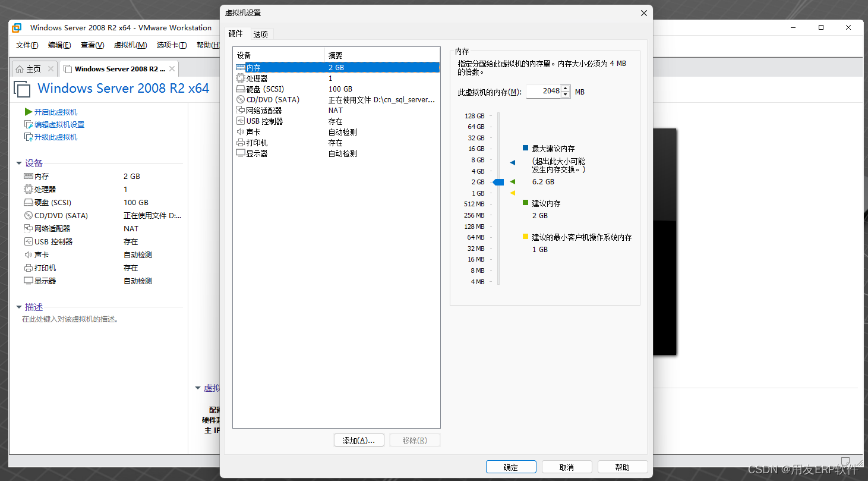The width and height of the screenshot is (868, 481).
Task: Click 取消 button in settings dialog
Action: click(x=567, y=467)
